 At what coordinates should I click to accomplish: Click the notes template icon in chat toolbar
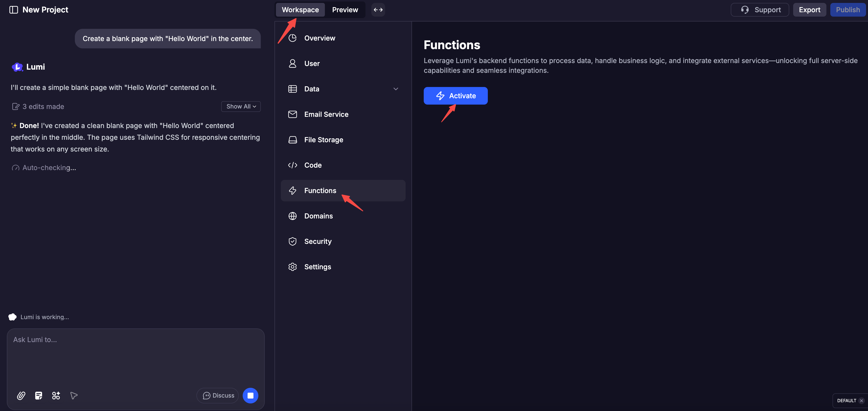[38, 396]
